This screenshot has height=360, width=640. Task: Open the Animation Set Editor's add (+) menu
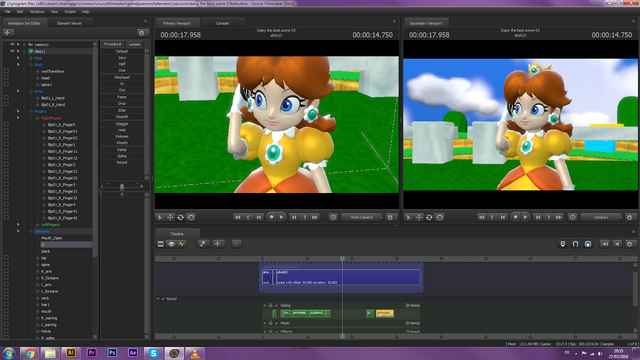(8, 33)
